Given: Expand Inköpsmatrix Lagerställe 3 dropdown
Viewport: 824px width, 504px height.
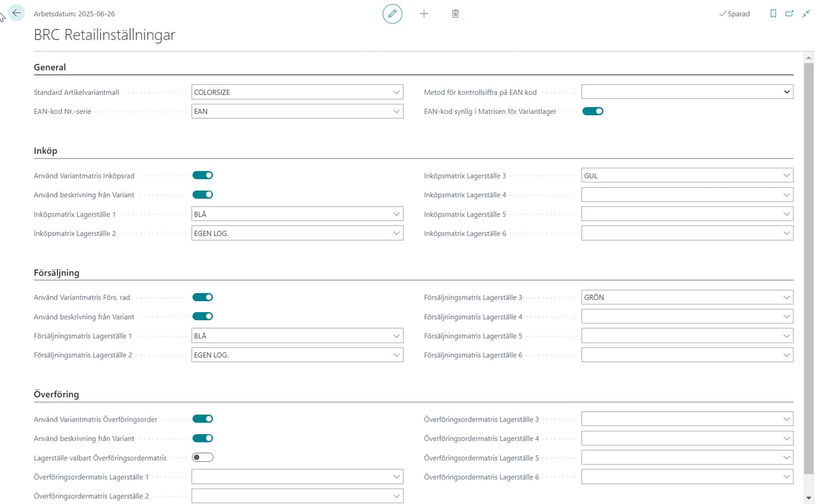Looking at the screenshot, I should [x=786, y=176].
